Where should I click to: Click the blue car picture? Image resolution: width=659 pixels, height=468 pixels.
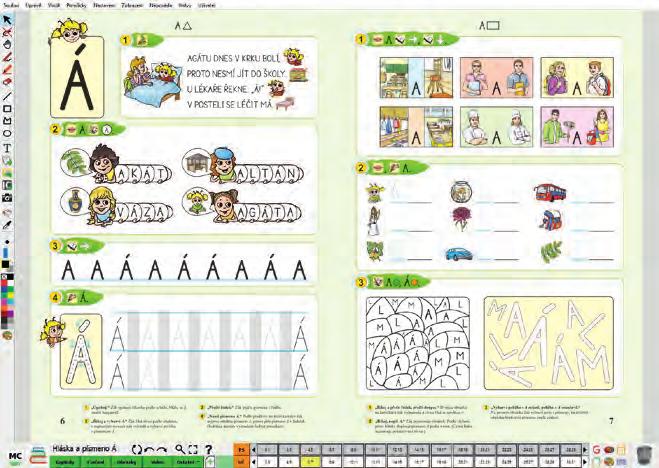click(459, 254)
